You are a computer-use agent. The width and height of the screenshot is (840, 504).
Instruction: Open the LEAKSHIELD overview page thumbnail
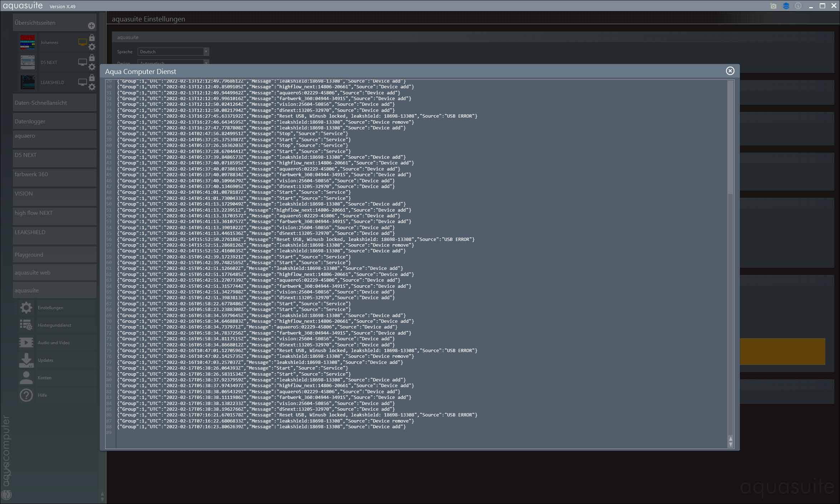pyautogui.click(x=28, y=82)
